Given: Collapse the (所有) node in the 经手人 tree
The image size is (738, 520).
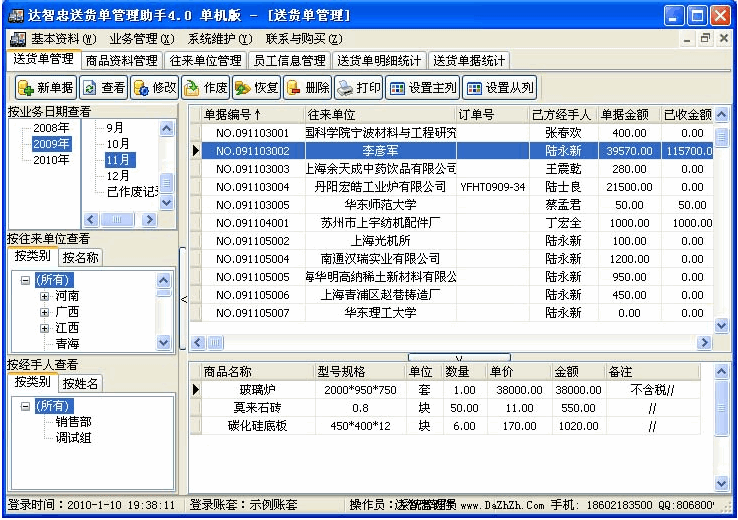Looking at the screenshot, I should pyautogui.click(x=25, y=406).
